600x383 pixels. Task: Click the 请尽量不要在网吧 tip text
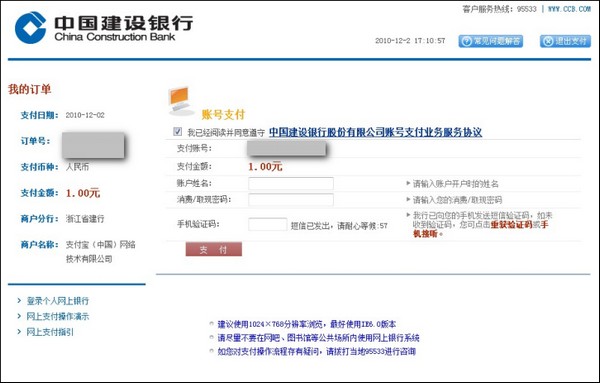pyautogui.click(x=318, y=338)
